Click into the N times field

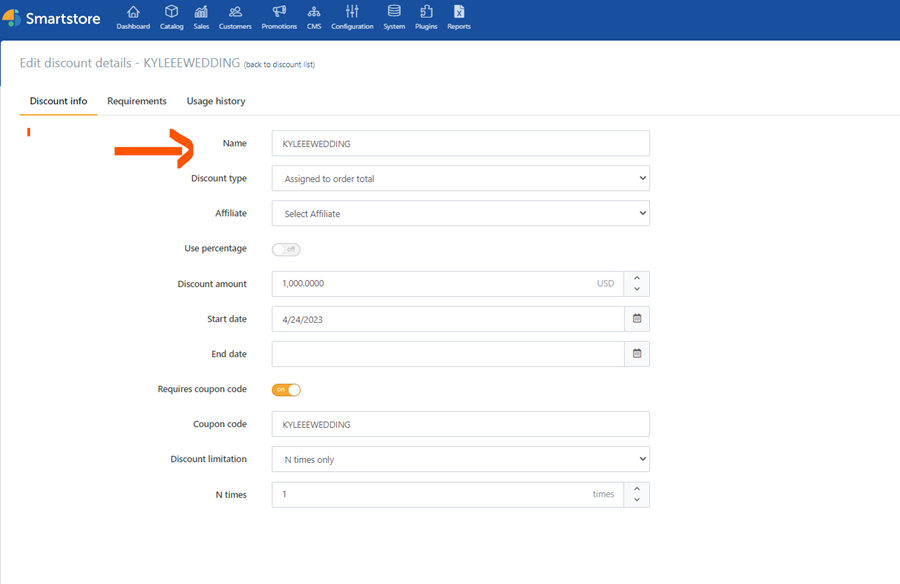(448, 494)
